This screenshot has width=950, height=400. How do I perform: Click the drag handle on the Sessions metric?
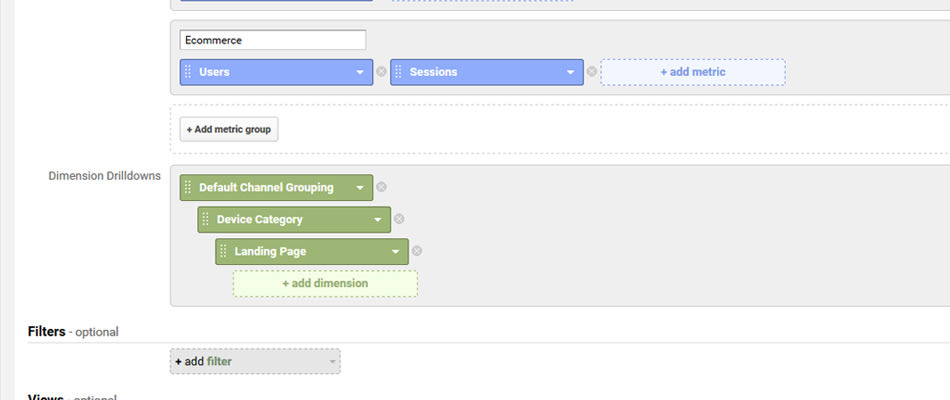(398, 72)
